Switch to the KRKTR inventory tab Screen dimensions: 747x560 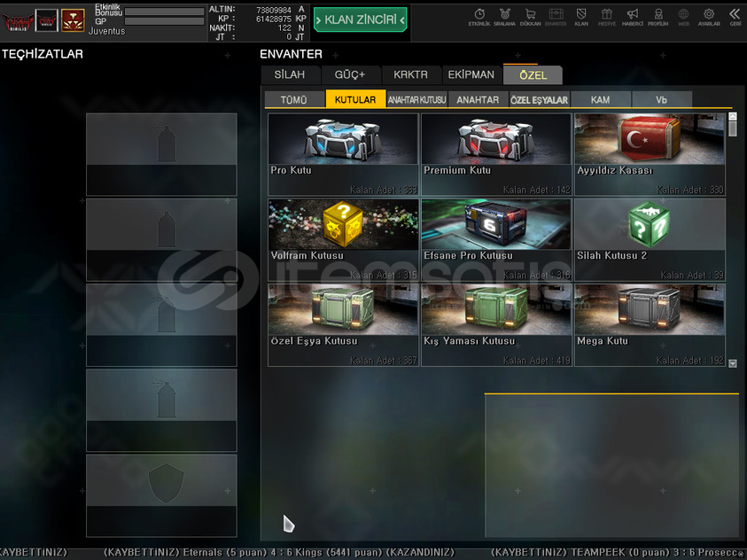(x=410, y=75)
